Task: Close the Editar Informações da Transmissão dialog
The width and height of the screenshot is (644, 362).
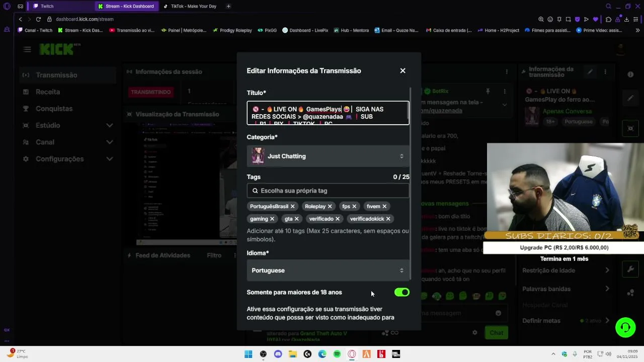Action: [x=403, y=71]
